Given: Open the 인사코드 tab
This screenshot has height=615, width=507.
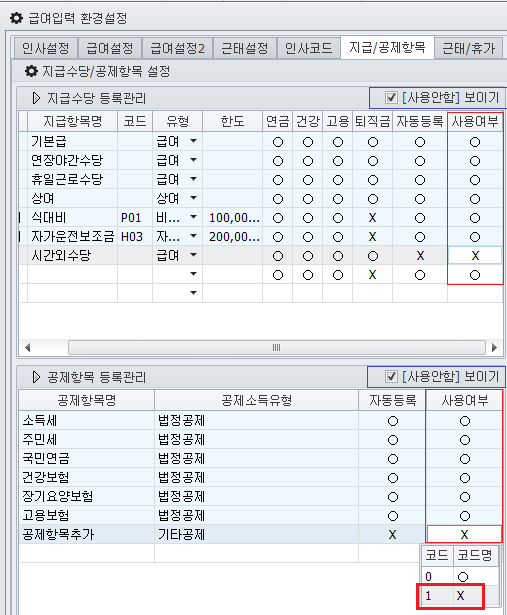Looking at the screenshot, I should (x=309, y=48).
